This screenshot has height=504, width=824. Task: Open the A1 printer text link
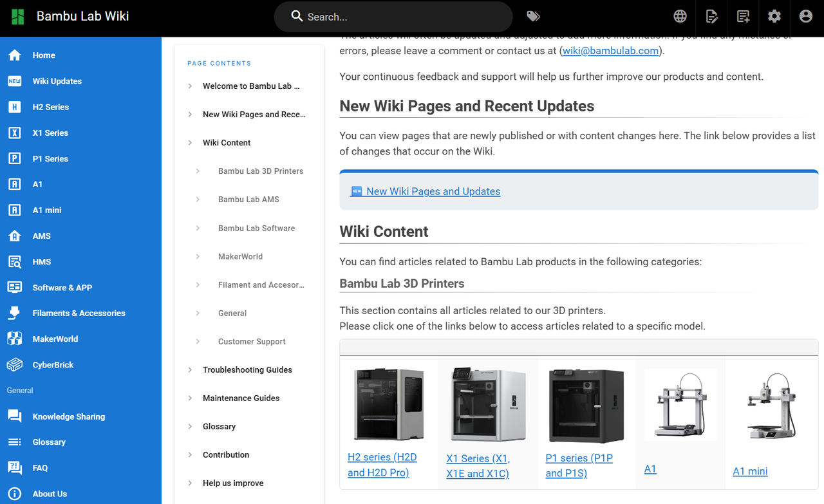click(650, 469)
